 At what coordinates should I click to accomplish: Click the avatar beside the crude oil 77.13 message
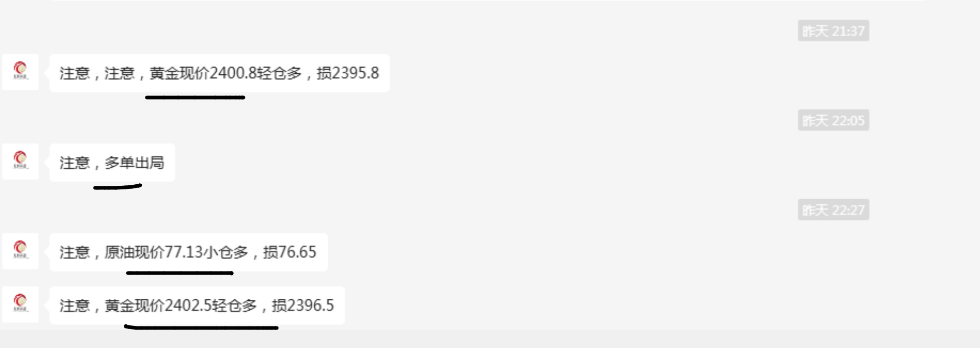pos(21,251)
